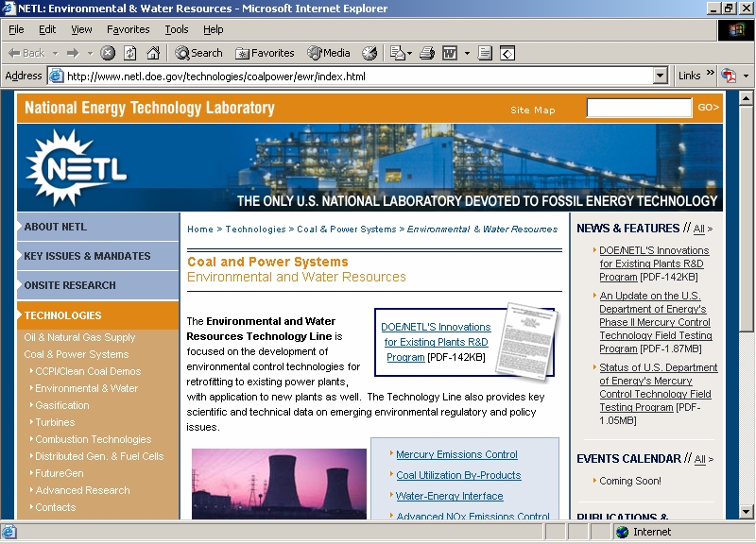Screen dimensions: 756x544
Task: Open the Edit menu
Action: pyautogui.click(x=47, y=30)
